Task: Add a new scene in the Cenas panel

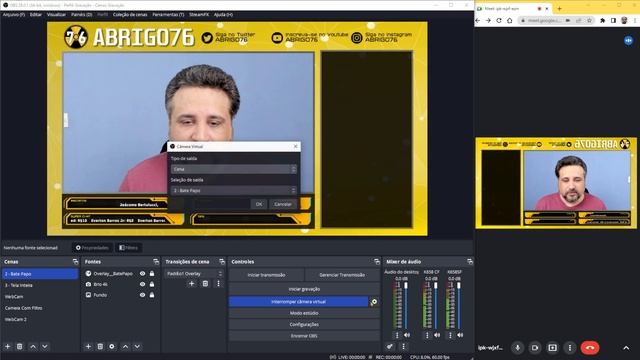Action: 7,347
